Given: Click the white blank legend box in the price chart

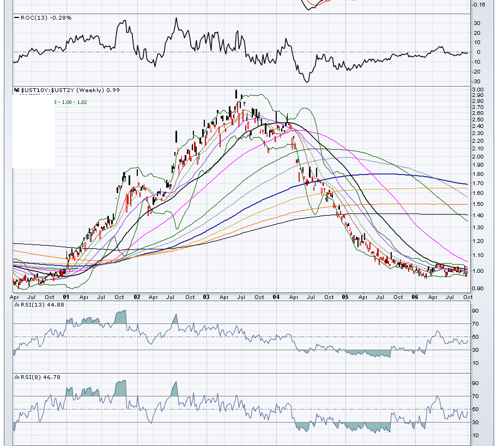Looking at the screenshot, I should tap(33, 131).
